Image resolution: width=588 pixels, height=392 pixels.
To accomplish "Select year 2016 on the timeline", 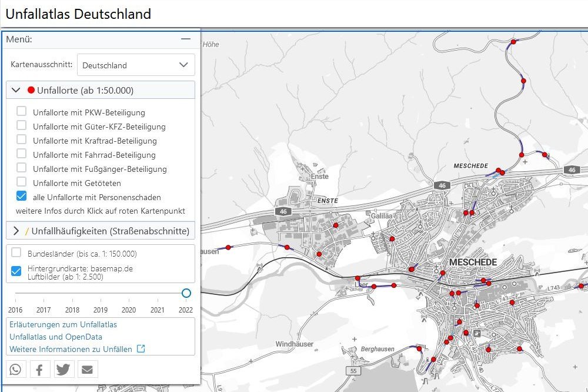I will click(x=15, y=310).
